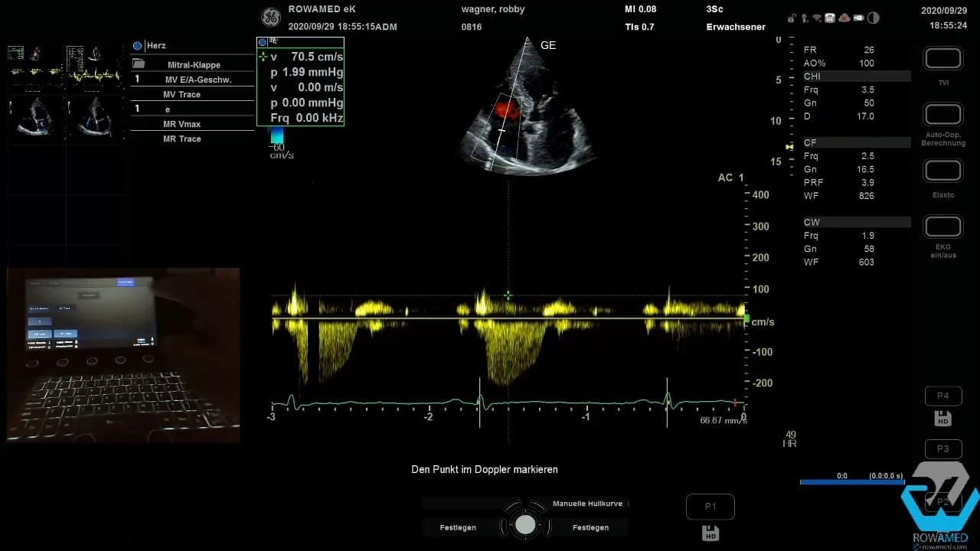
Task: Click the P1 print button
Action: [x=710, y=506]
